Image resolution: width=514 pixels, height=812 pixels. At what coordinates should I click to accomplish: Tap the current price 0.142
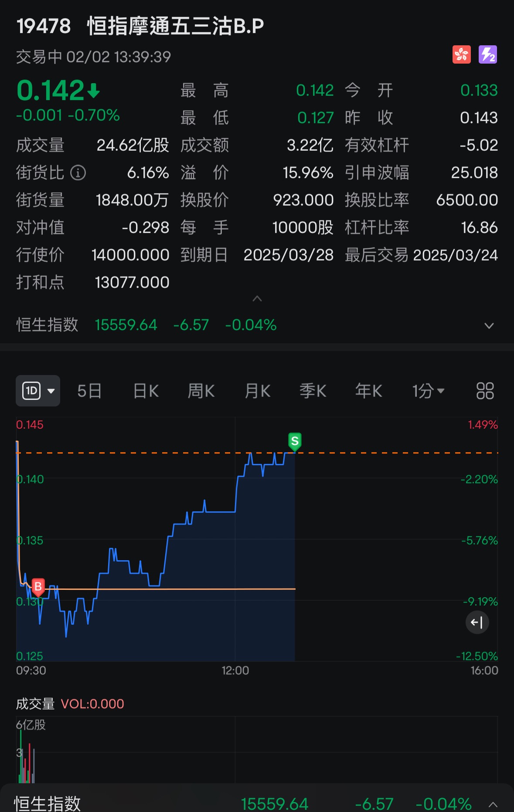pyautogui.click(x=50, y=90)
